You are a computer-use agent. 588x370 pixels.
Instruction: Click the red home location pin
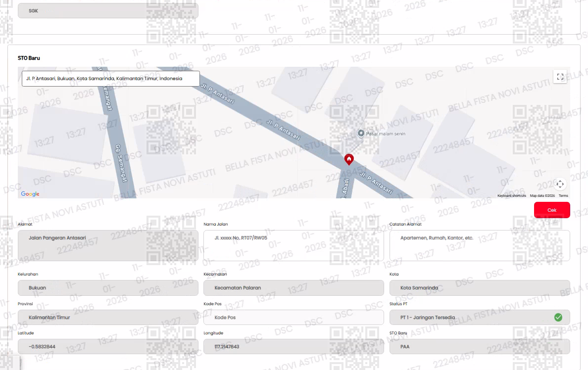[x=349, y=159]
